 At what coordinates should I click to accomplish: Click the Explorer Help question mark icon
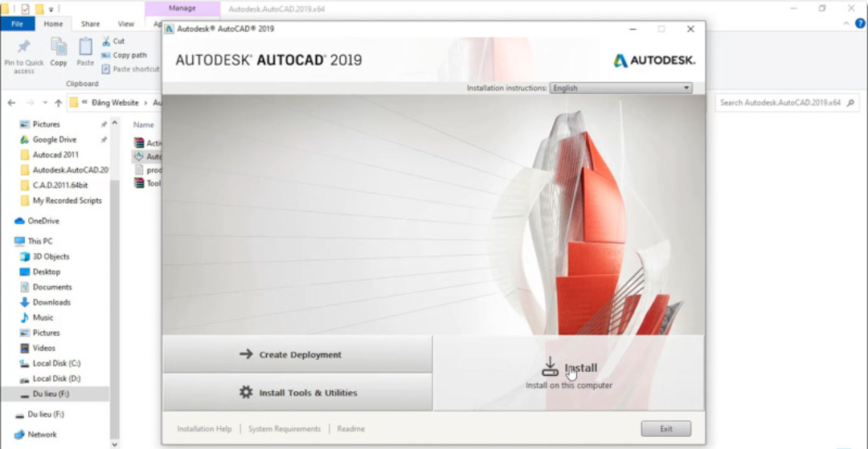[860, 24]
